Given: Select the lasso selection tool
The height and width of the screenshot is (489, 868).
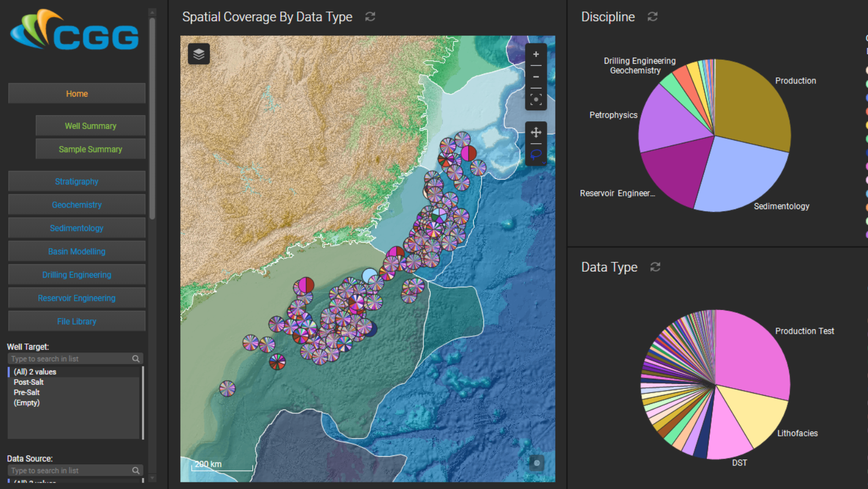Looking at the screenshot, I should (x=535, y=154).
